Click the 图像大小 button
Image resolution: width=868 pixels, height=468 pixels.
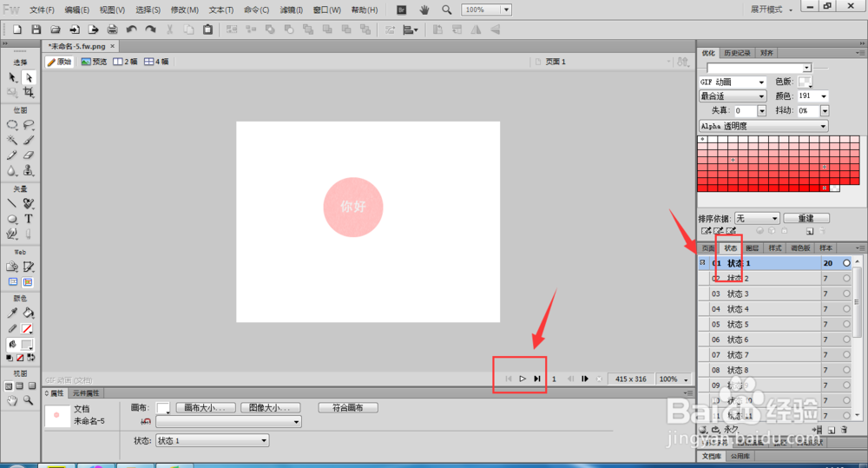[270, 407]
